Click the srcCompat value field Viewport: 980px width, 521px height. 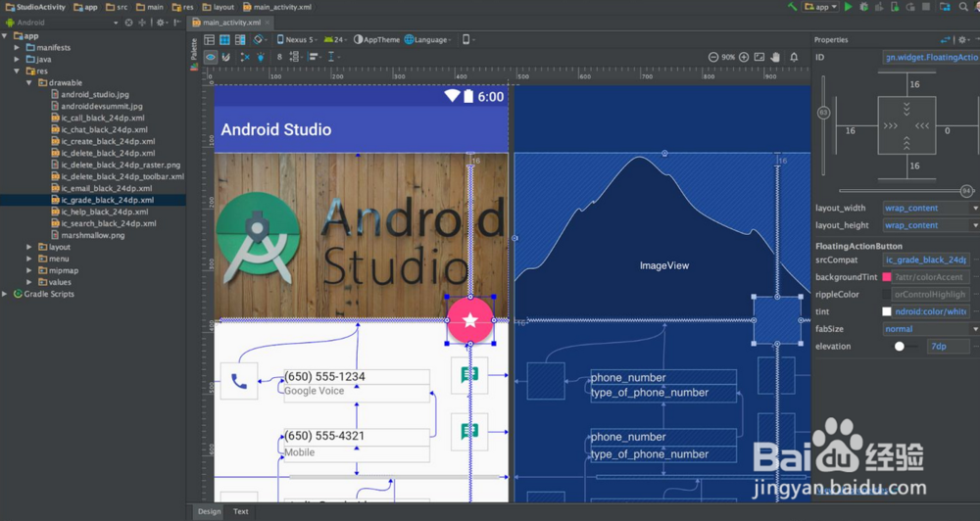926,260
